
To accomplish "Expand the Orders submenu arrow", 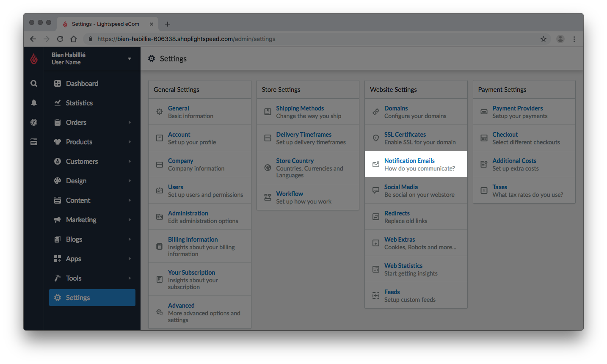I will click(x=130, y=122).
